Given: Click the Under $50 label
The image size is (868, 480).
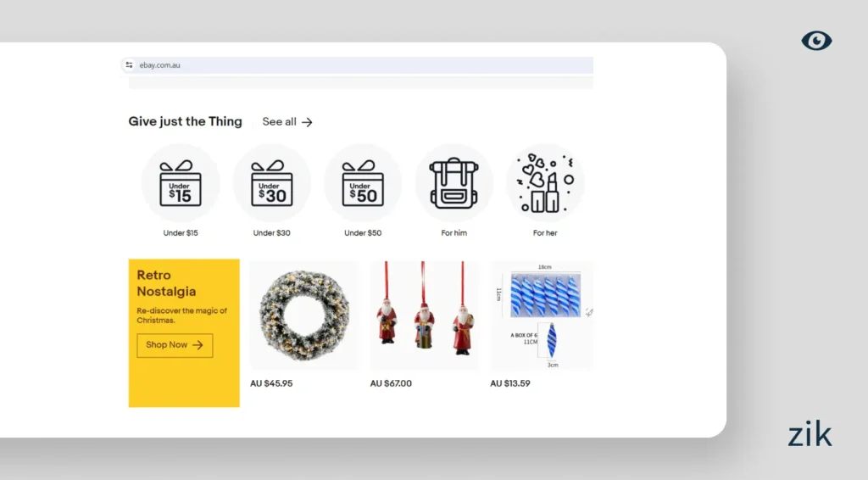Looking at the screenshot, I should (363, 233).
